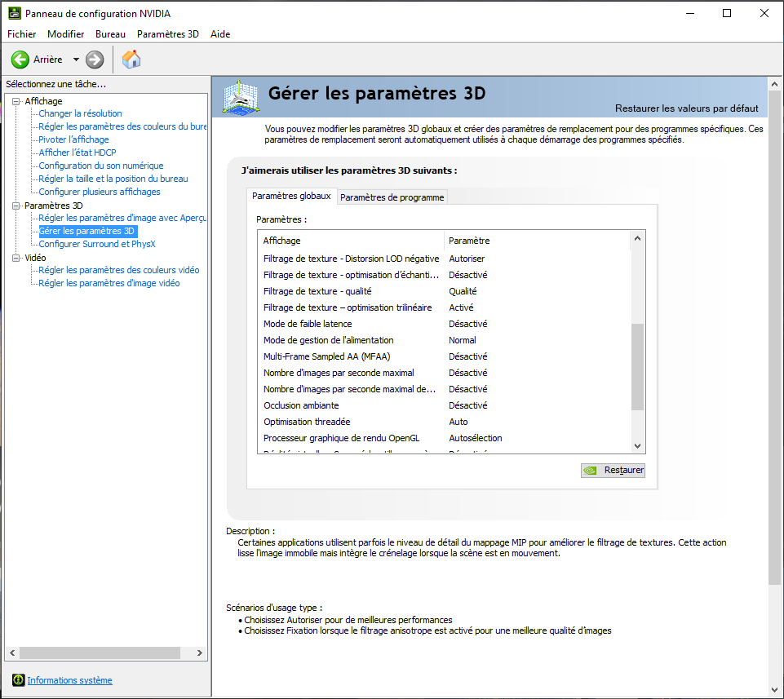
Task: Select Filtrage de texture - optimisation d'échanti… row
Action: coord(445,275)
